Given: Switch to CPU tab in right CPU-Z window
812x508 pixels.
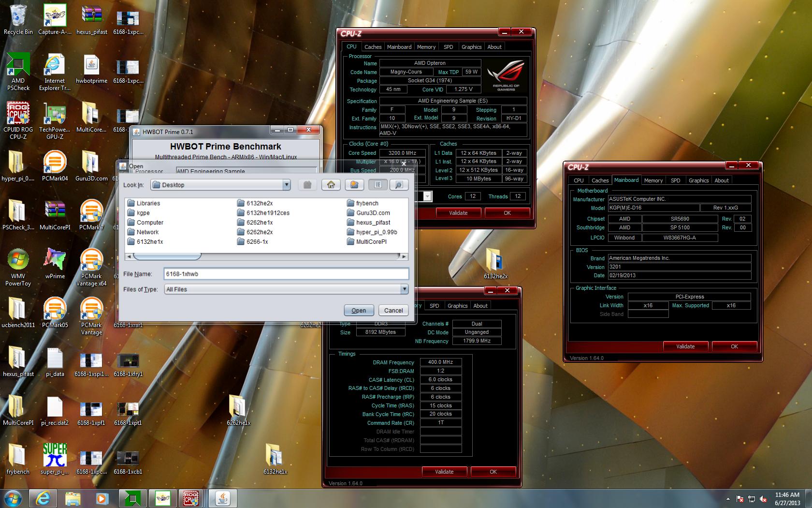Looking at the screenshot, I should pyautogui.click(x=579, y=180).
